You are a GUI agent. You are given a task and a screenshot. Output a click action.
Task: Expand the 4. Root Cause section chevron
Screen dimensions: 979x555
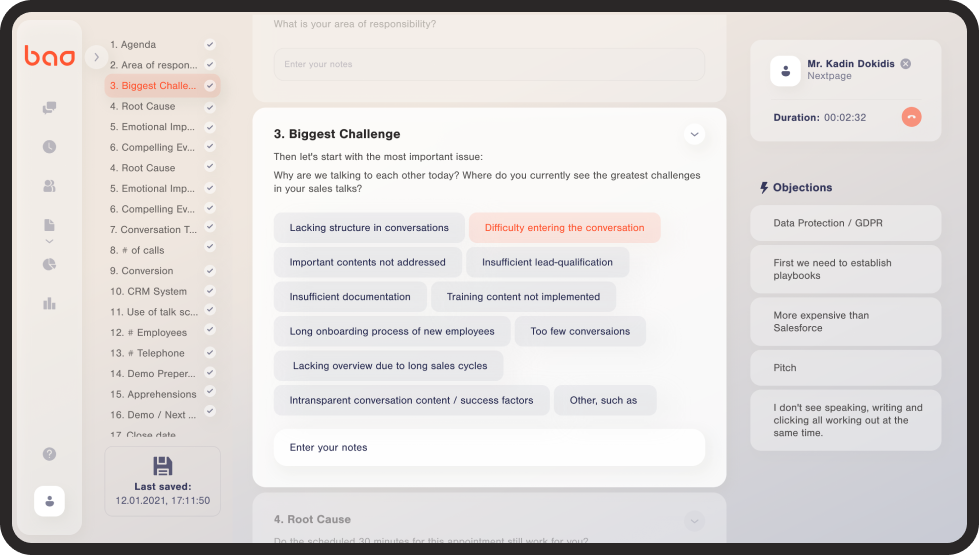[x=694, y=521]
